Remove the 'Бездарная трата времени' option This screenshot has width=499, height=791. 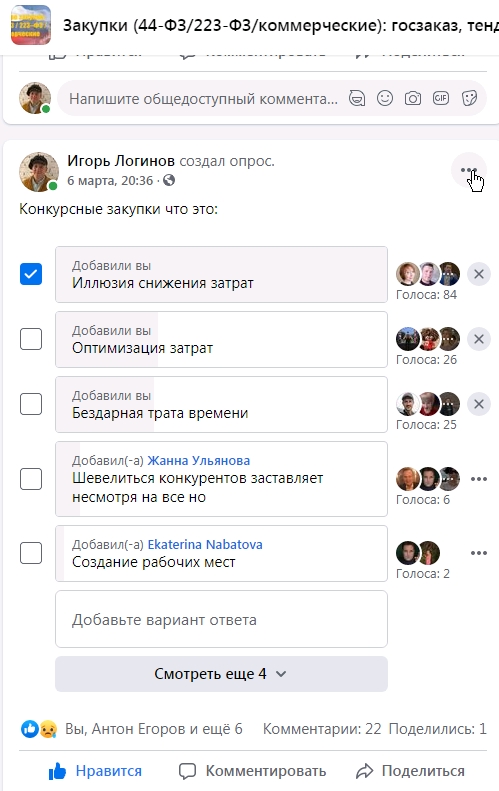tap(479, 405)
